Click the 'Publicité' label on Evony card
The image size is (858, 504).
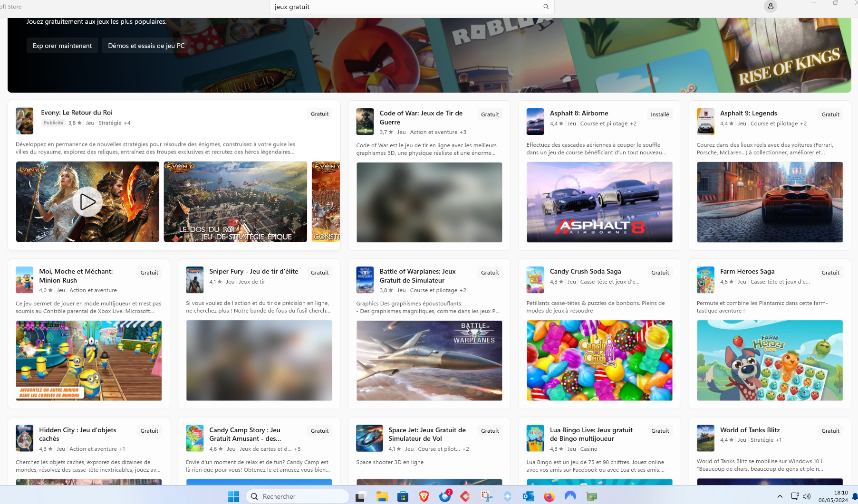pos(53,123)
